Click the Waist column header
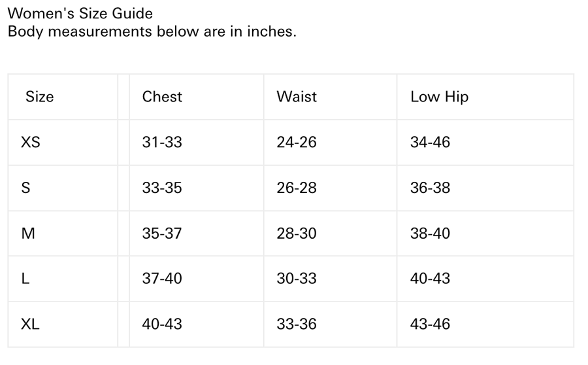588x365 pixels. (x=297, y=97)
